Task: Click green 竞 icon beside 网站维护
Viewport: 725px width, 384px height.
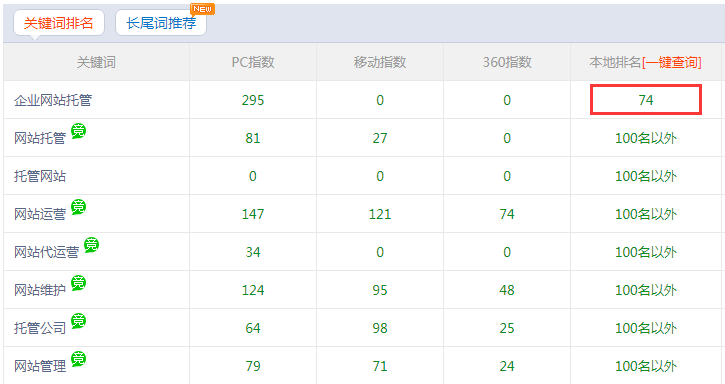Action: tap(78, 283)
